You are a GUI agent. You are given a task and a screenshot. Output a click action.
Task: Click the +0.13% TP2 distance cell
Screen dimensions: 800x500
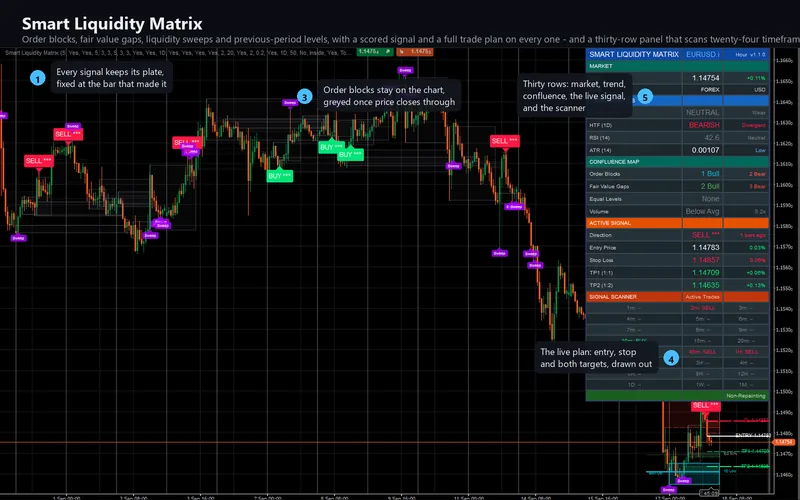pyautogui.click(x=756, y=285)
